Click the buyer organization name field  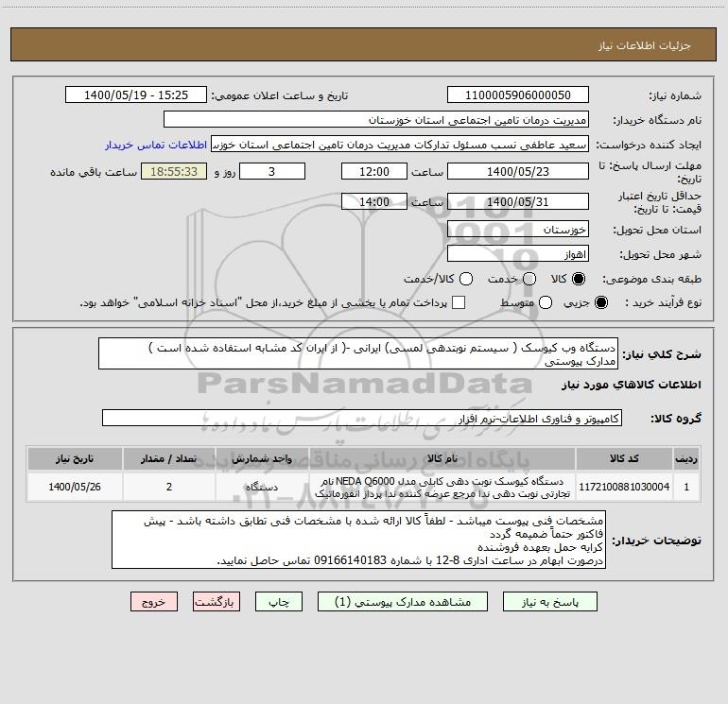pyautogui.click(x=376, y=120)
